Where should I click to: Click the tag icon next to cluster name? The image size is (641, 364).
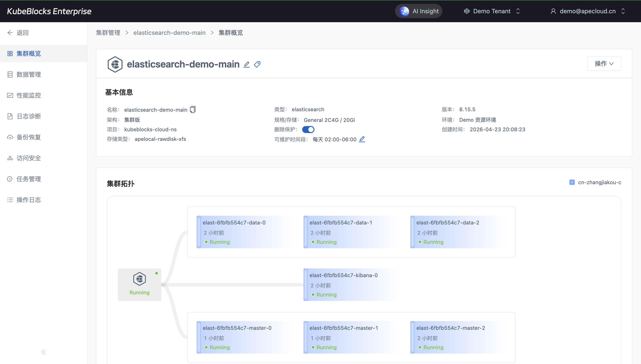tap(257, 64)
